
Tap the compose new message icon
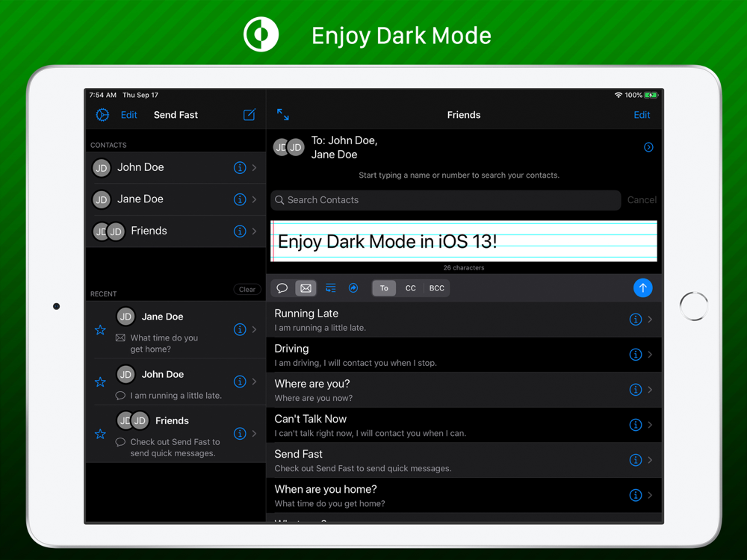(249, 115)
